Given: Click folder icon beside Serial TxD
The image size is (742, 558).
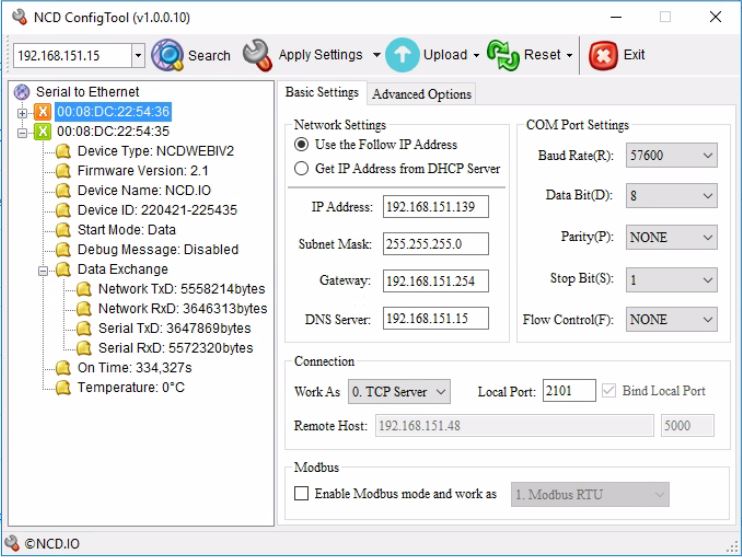Looking at the screenshot, I should tap(84, 328).
